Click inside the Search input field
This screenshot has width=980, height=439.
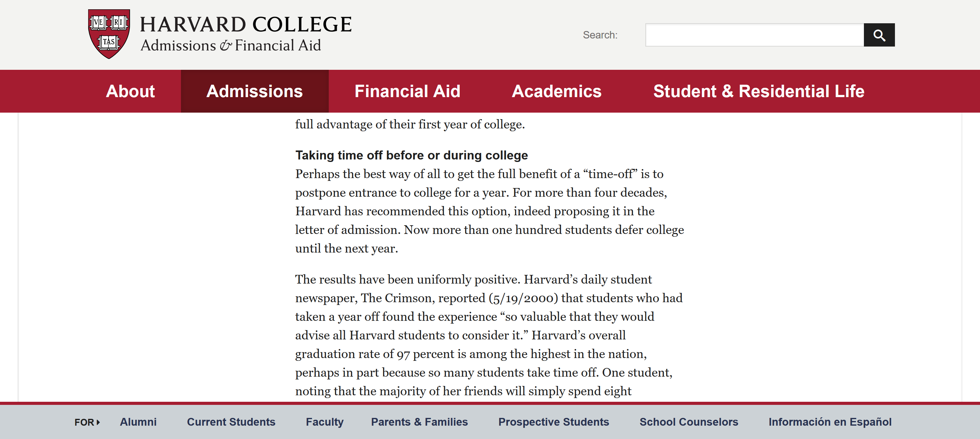(x=754, y=35)
